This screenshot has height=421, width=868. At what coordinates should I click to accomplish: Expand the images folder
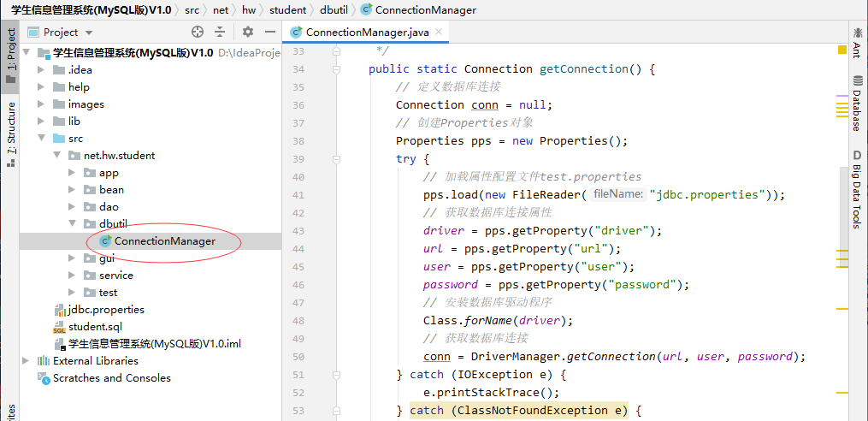[41, 104]
